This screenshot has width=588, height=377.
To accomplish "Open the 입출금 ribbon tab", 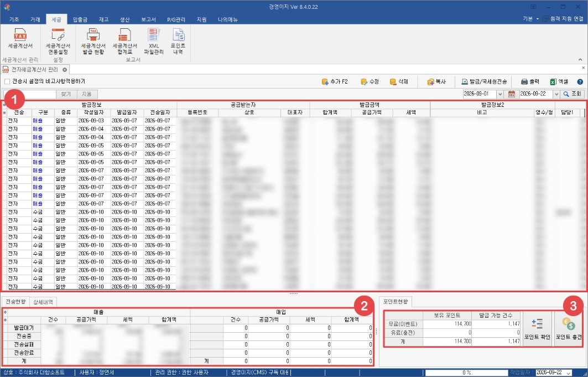I will point(80,19).
